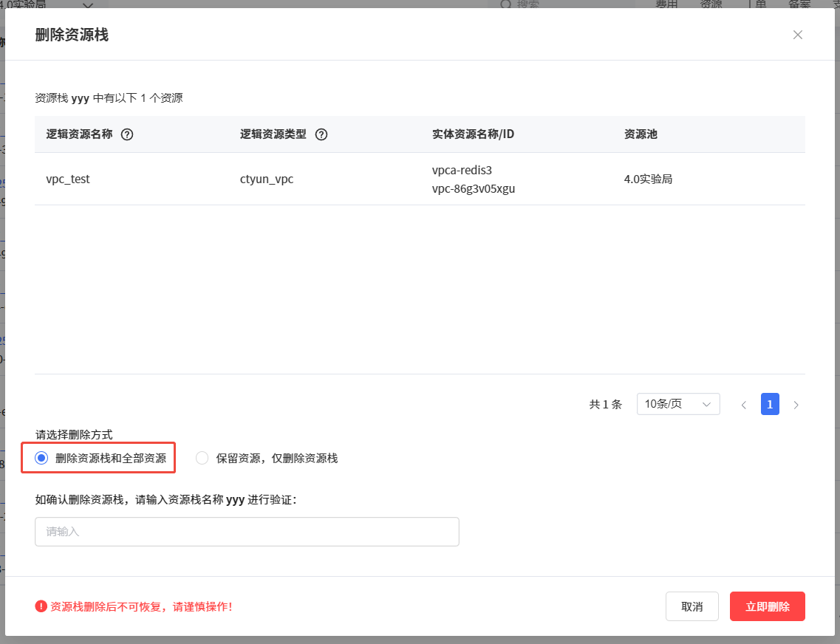840x644 pixels.
Task: Open the 10条/页 page size dropdown
Action: pos(677,404)
